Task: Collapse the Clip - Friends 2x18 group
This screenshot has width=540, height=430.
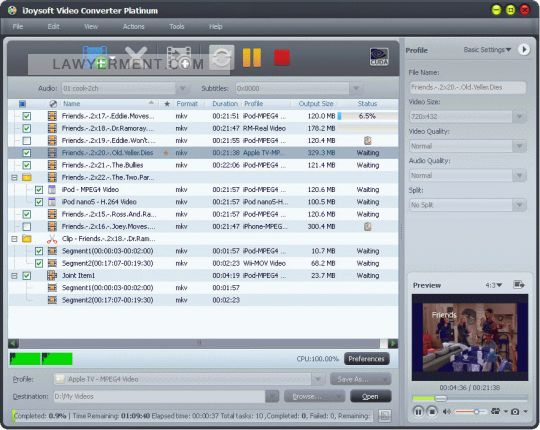Action: (14, 239)
